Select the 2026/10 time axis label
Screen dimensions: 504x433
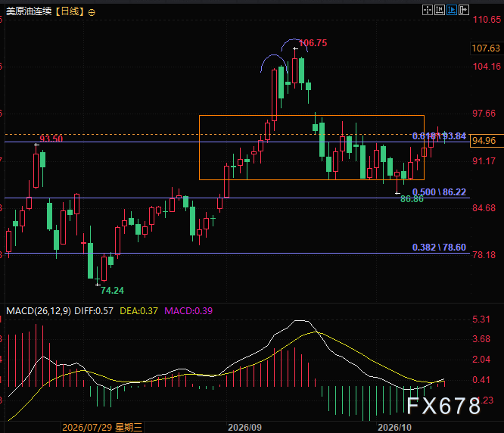[x=394, y=428]
